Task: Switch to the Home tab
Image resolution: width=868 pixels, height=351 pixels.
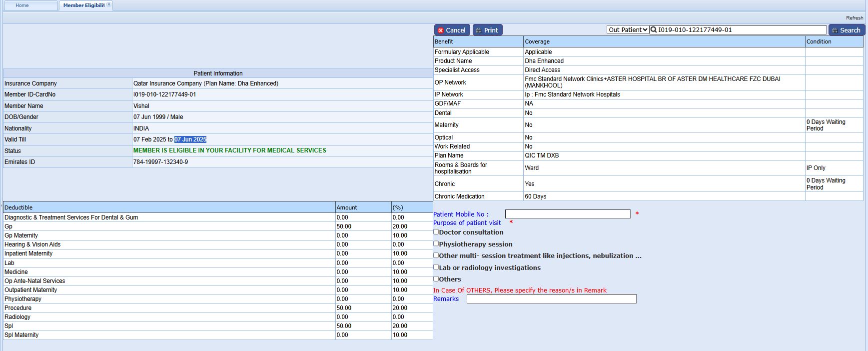Action: point(22,5)
